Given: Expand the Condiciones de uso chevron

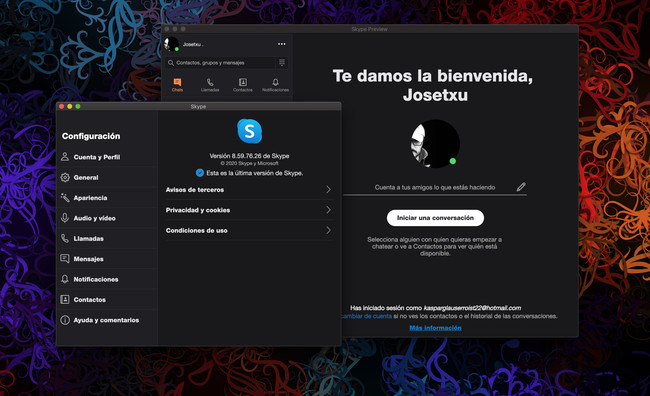Looking at the screenshot, I should (328, 230).
